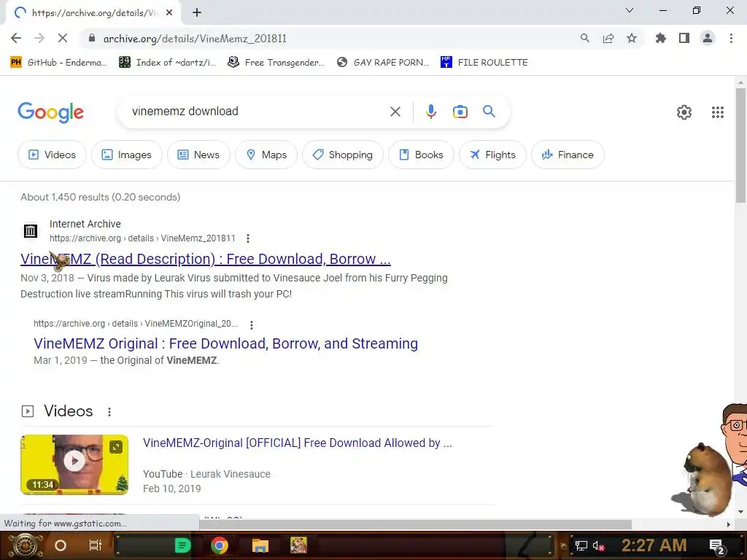Click the horizontal scrollbar
The width and height of the screenshot is (747, 560).
pyautogui.click(x=415, y=524)
